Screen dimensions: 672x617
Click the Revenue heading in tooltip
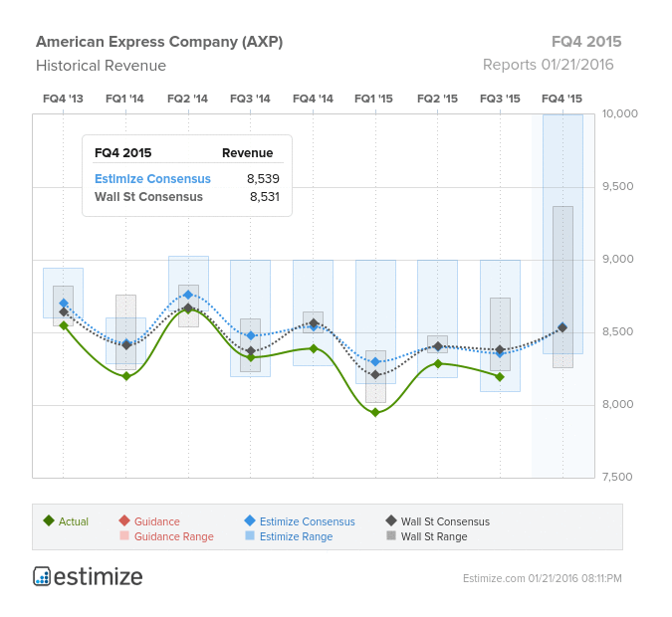coord(247,153)
